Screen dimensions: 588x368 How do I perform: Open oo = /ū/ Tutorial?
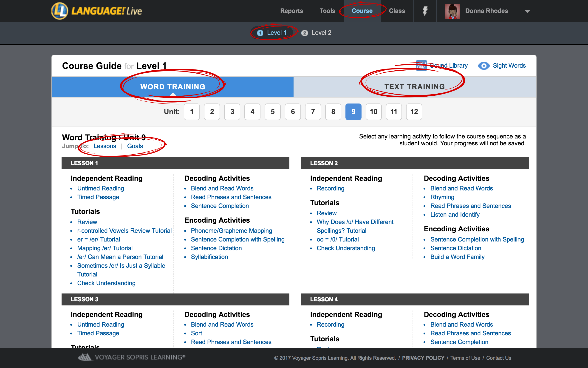point(338,239)
